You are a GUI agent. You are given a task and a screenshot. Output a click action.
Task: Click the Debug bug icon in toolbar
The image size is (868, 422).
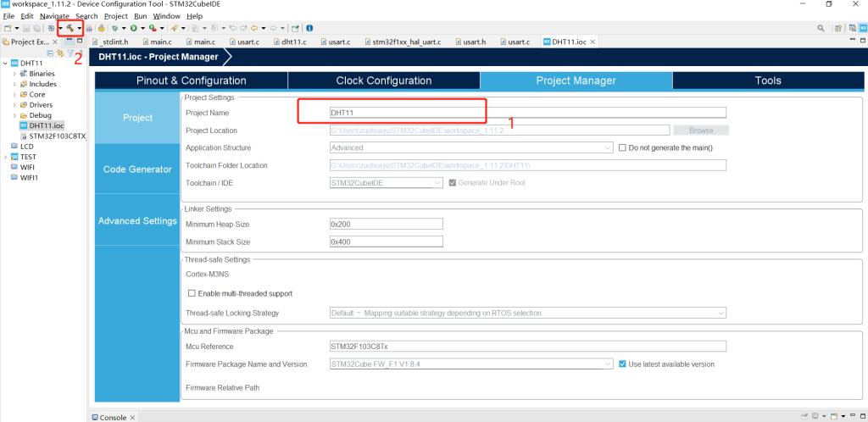pyautogui.click(x=114, y=28)
